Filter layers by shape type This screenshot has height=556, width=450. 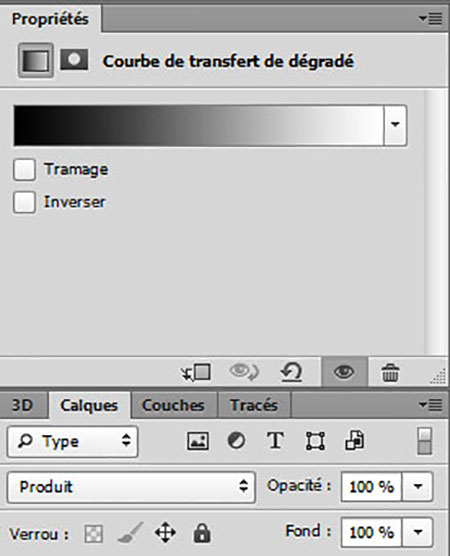(315, 441)
